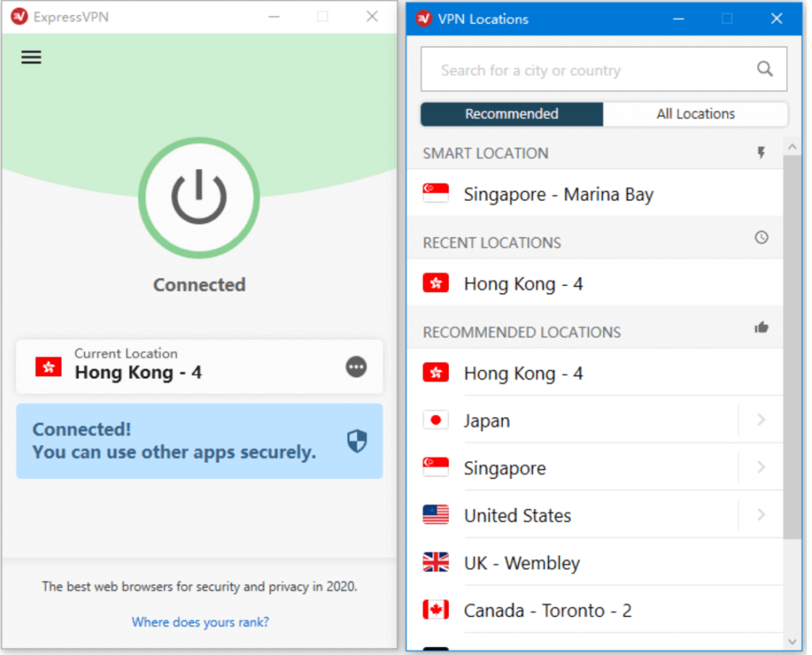Click the thumbs-up Recommended Locations icon
Viewport: 812px width, 655px height.
pyautogui.click(x=761, y=327)
